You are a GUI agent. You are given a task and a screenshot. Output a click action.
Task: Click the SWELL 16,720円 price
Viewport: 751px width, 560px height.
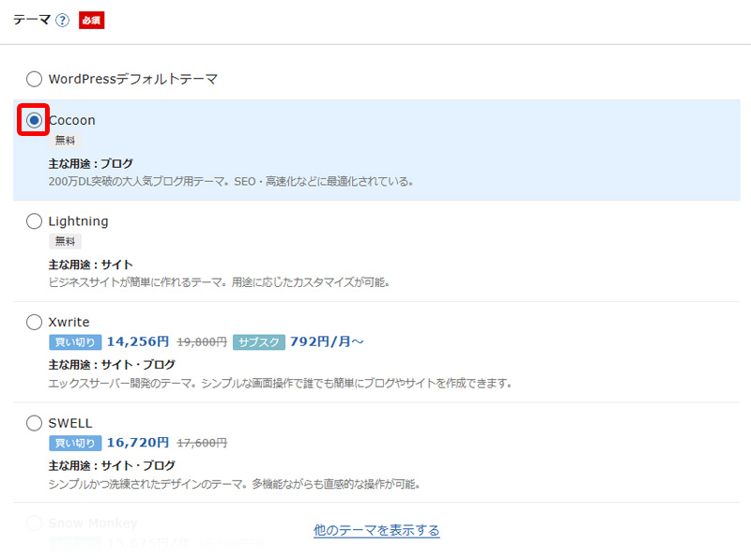point(138,443)
